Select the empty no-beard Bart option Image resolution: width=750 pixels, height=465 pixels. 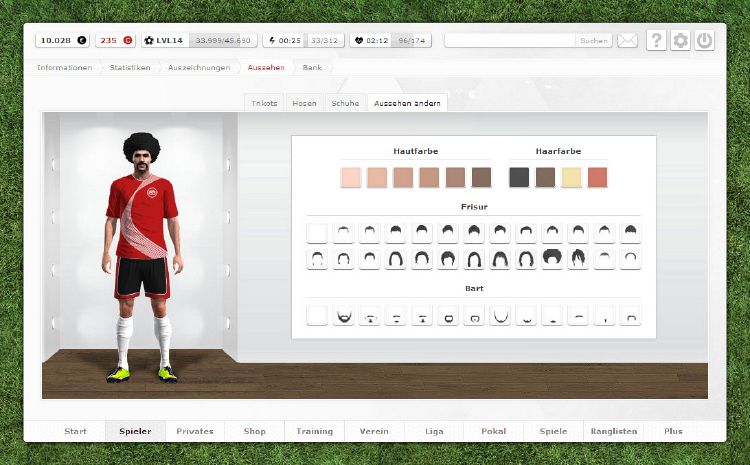[x=317, y=316]
